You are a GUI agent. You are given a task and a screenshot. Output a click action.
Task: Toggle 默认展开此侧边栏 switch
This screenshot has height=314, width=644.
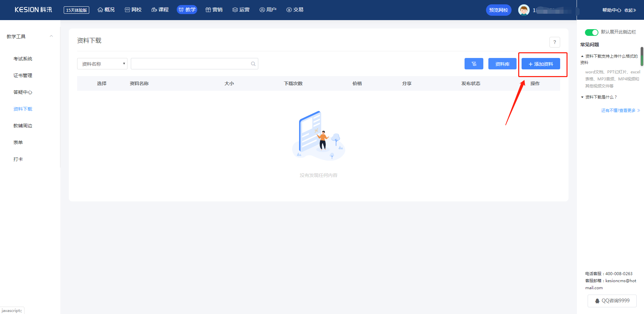coord(591,32)
